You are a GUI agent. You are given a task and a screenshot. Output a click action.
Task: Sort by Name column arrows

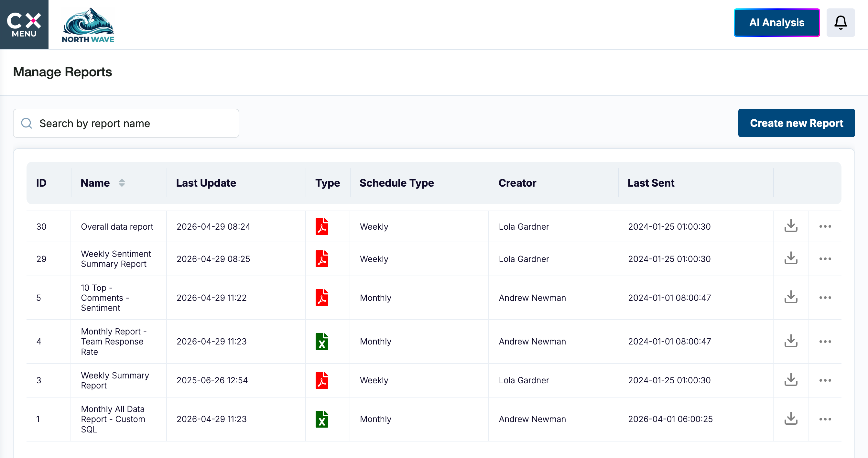coord(122,183)
